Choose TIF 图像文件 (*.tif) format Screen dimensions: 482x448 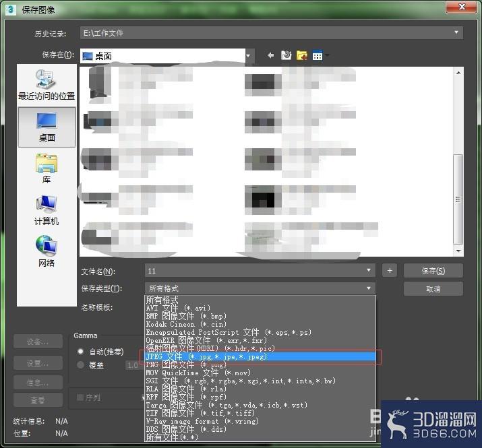pyautogui.click(x=260, y=413)
